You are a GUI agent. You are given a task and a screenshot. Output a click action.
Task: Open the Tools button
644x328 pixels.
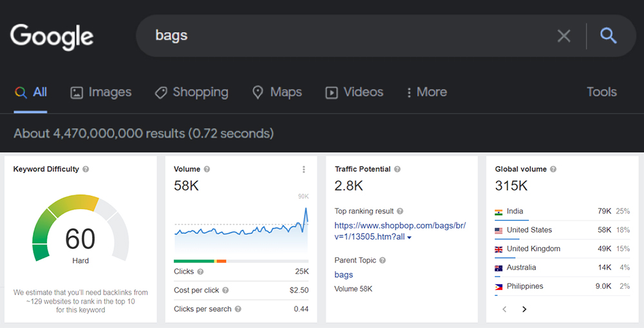[x=601, y=92]
